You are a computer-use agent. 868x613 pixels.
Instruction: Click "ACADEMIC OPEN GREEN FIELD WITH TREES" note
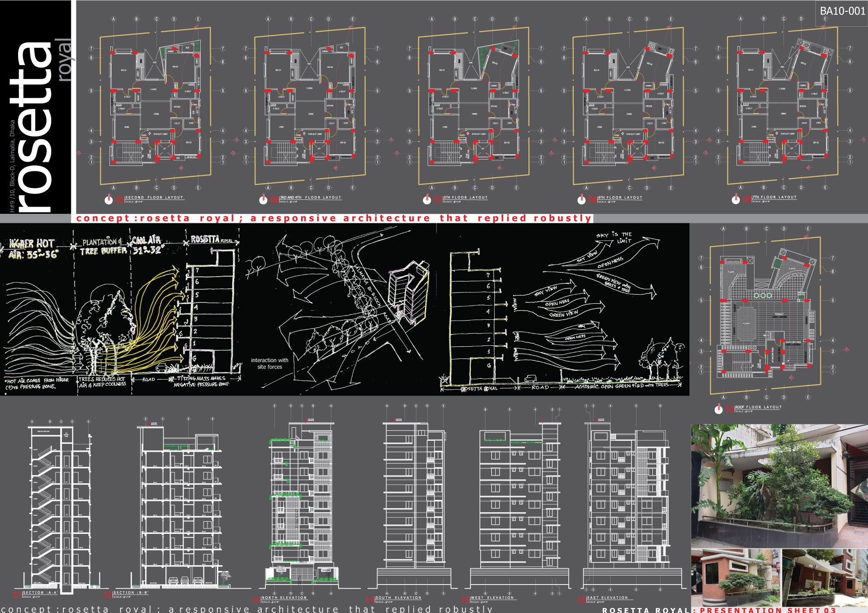coord(622,386)
